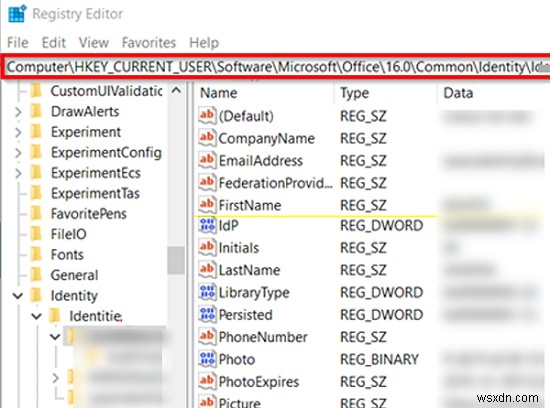Image resolution: width=550 pixels, height=408 pixels.
Task: Collapse the blurred key under Identities
Action: 55,337
